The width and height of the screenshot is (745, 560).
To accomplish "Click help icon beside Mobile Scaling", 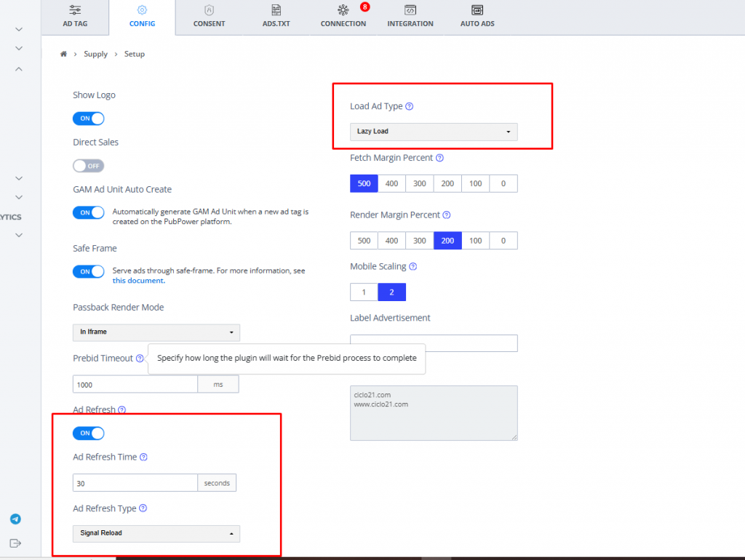I will 413,267.
